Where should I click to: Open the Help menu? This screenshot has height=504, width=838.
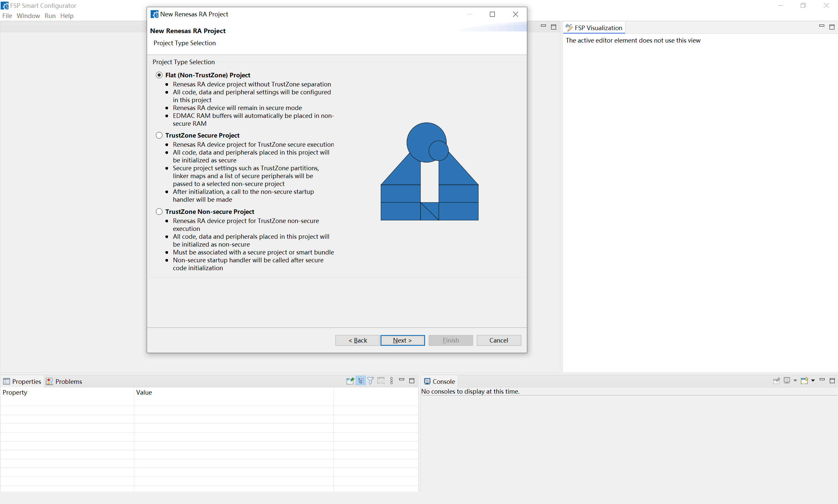67,16
